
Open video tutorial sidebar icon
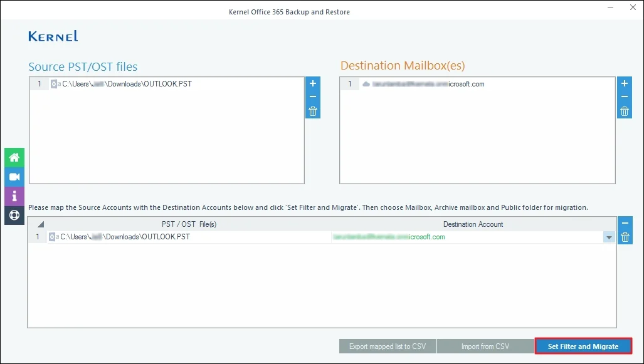pos(14,177)
